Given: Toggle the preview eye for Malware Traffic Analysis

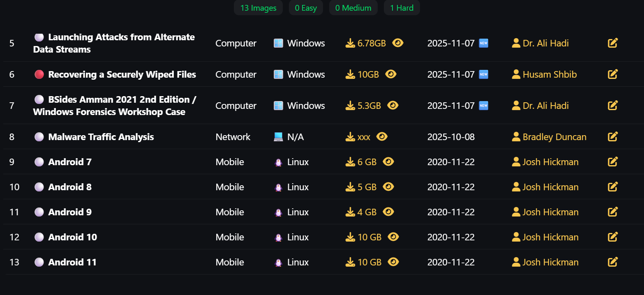Looking at the screenshot, I should click(382, 136).
